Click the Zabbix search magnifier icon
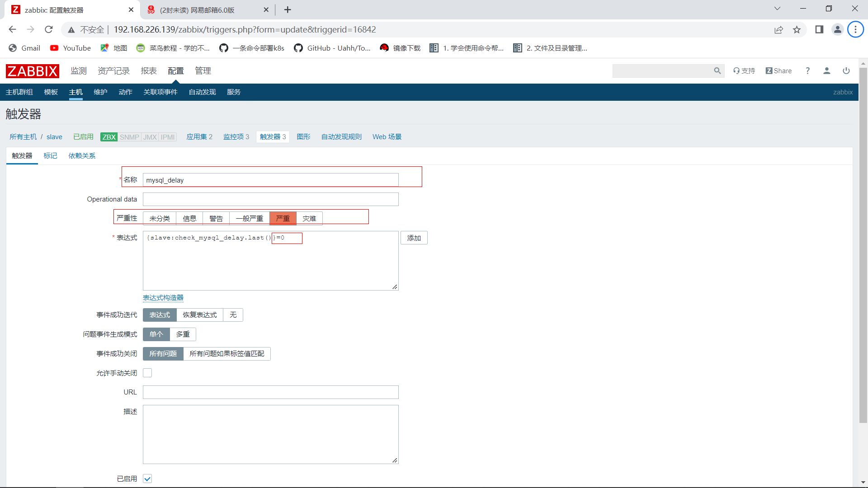This screenshot has width=868, height=488. [717, 71]
